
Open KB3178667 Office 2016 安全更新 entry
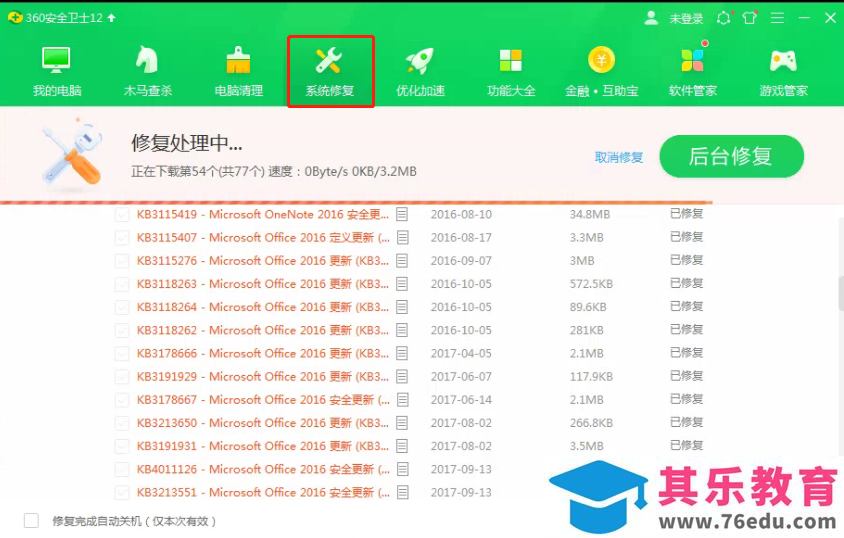pyautogui.click(x=263, y=399)
